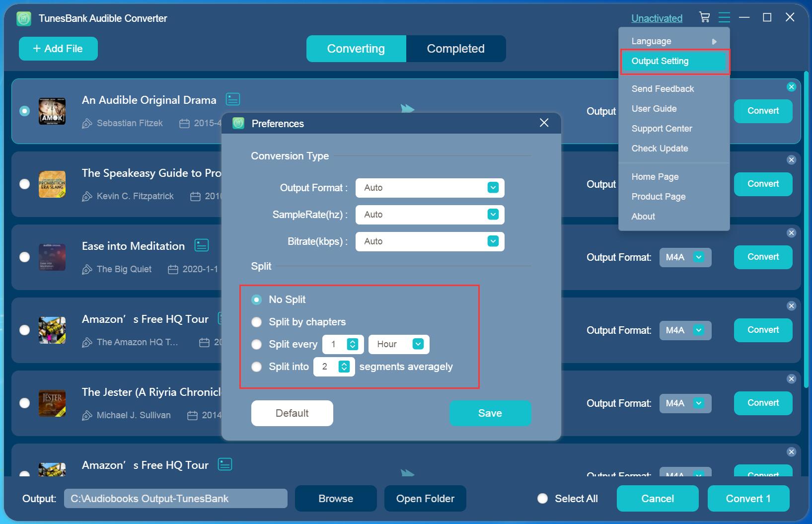Select the Split every radio option
This screenshot has height=524, width=812.
256,344
